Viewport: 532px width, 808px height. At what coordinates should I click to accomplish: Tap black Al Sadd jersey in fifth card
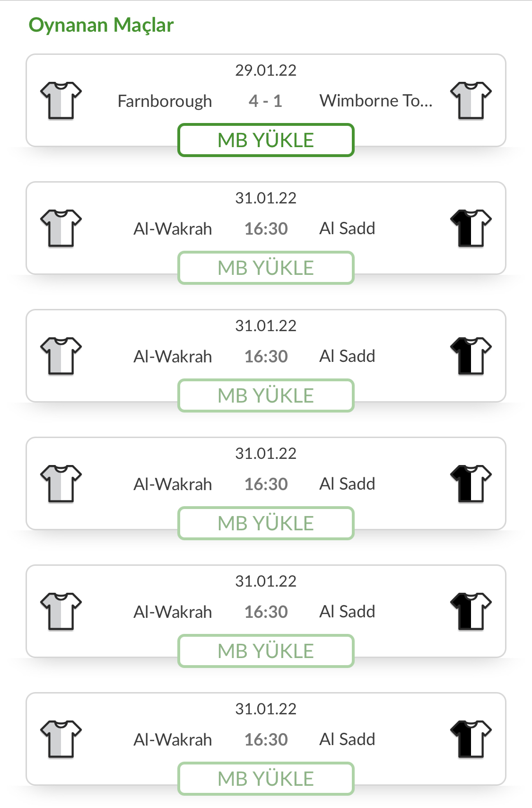(x=471, y=611)
